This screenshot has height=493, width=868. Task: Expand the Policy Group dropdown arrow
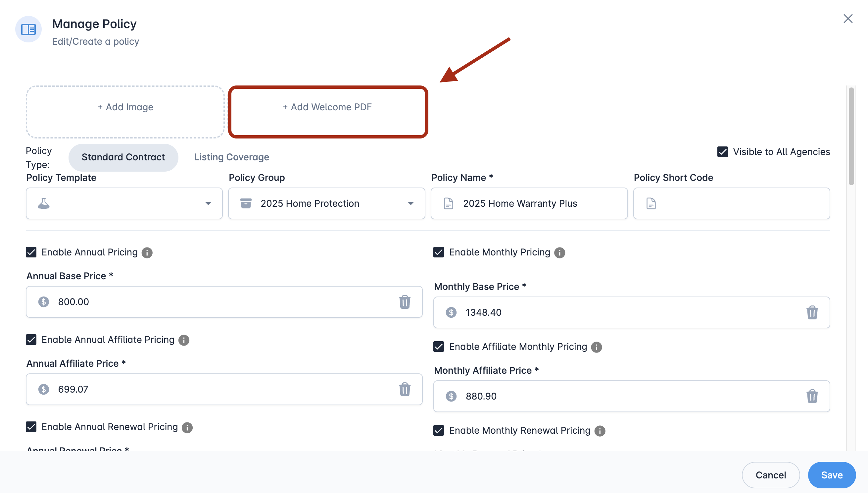(x=410, y=203)
